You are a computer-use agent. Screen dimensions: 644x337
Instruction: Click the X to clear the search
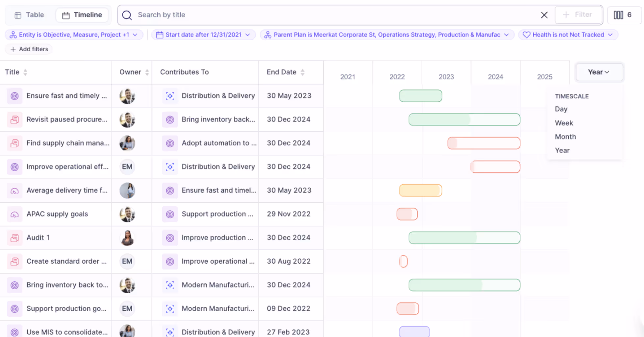pos(544,15)
